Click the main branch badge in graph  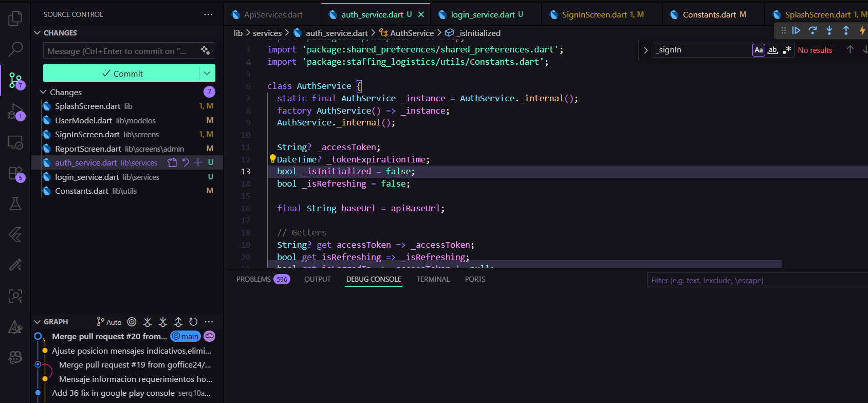[186, 336]
